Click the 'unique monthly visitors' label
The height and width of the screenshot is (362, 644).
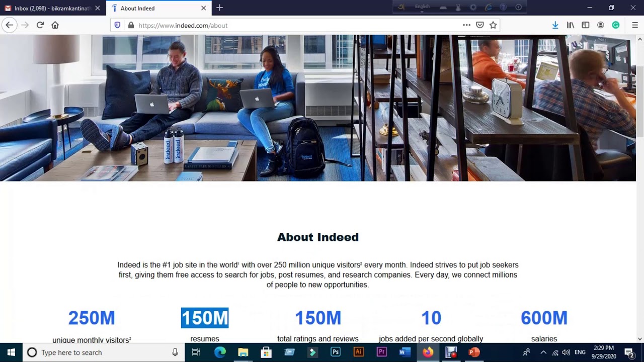[92, 340]
